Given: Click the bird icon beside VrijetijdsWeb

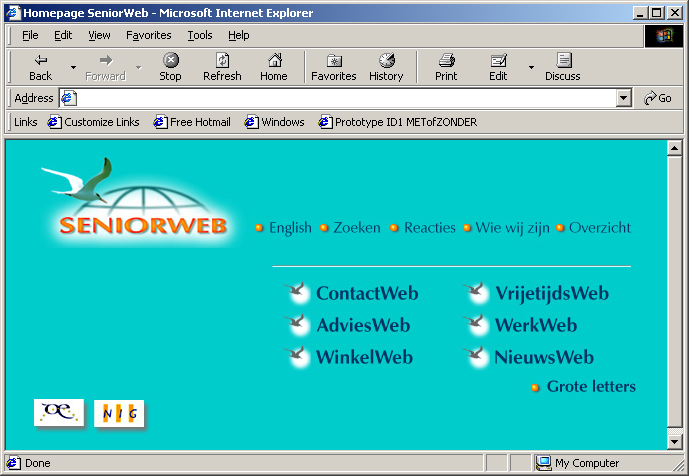Looking at the screenshot, I should (x=476, y=293).
